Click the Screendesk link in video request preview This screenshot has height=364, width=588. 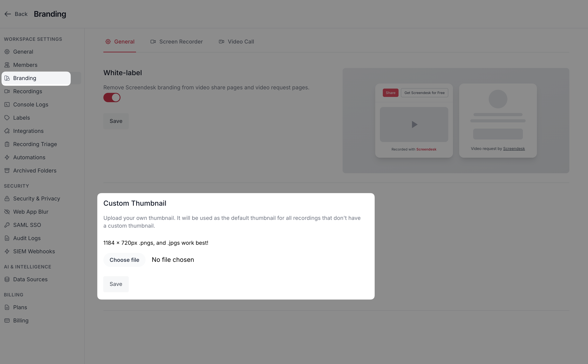tap(514, 149)
